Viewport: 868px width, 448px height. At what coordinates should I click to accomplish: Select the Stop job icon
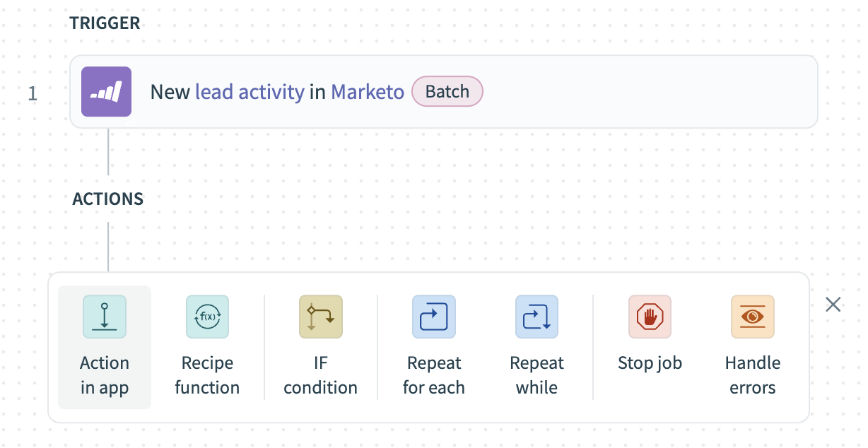(649, 317)
